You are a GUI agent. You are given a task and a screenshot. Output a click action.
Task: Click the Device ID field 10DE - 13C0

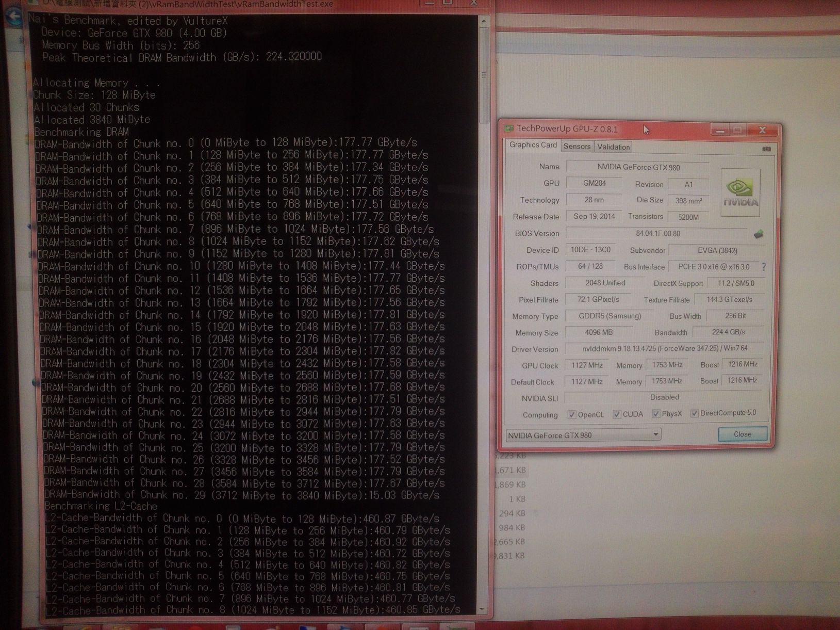tap(590, 250)
